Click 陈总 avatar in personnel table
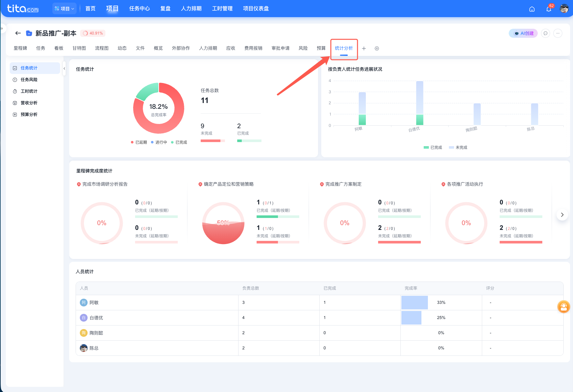This screenshot has width=573, height=392. coord(84,348)
